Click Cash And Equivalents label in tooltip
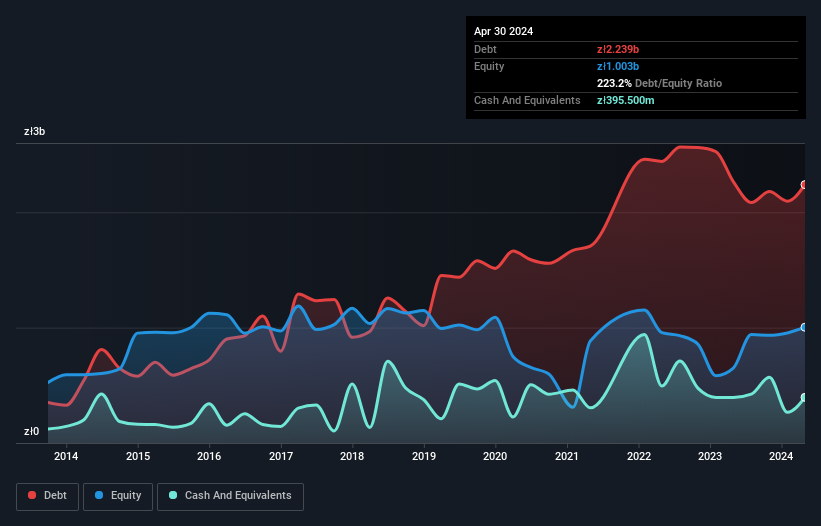Viewport: 821px width, 526px height. coord(527,100)
